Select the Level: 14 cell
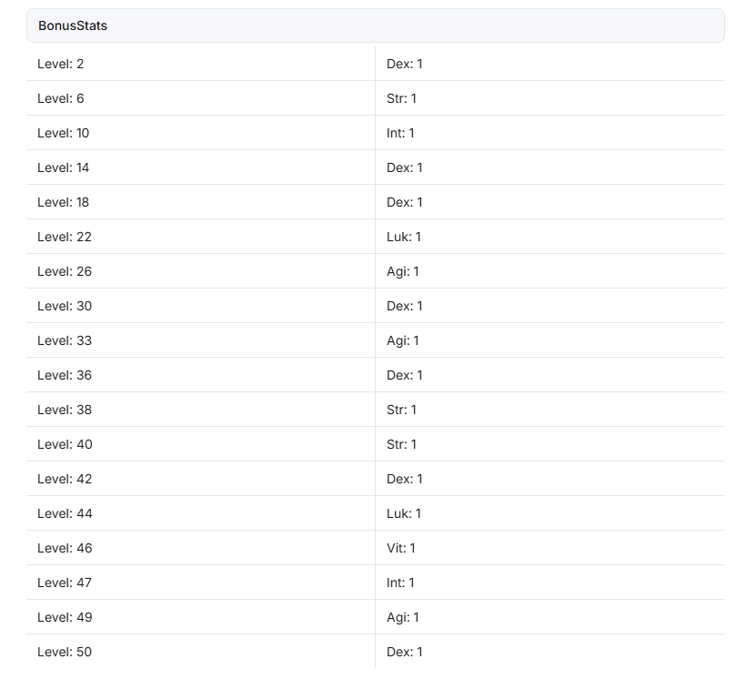 tap(201, 167)
